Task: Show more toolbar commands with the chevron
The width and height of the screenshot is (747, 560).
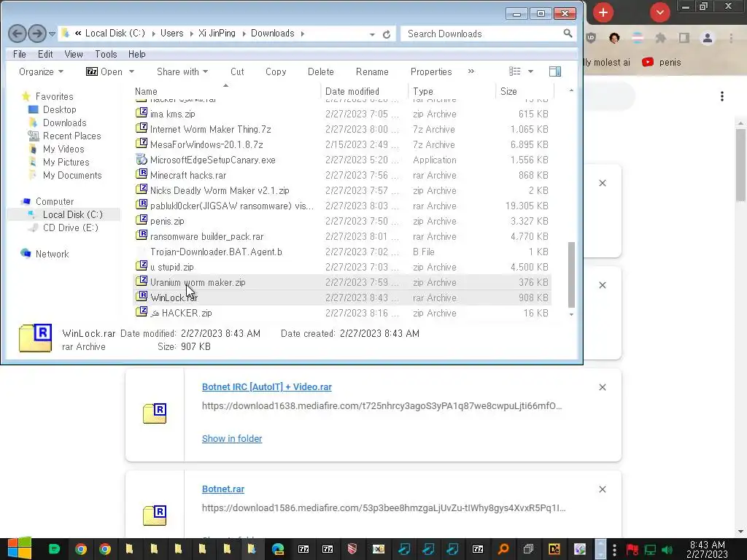Action: point(471,71)
